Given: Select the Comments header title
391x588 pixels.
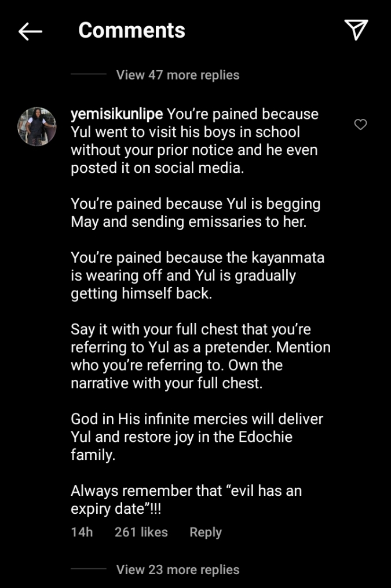Looking at the screenshot, I should (x=131, y=30).
